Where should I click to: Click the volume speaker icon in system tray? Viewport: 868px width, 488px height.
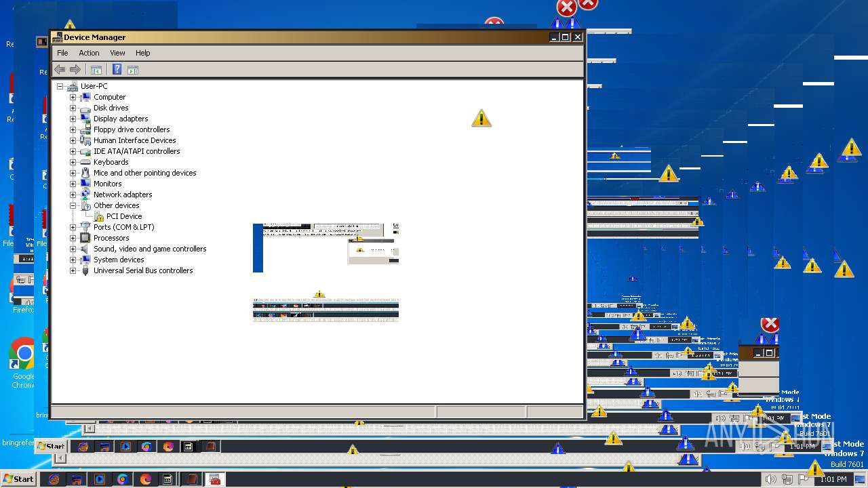tap(770, 479)
